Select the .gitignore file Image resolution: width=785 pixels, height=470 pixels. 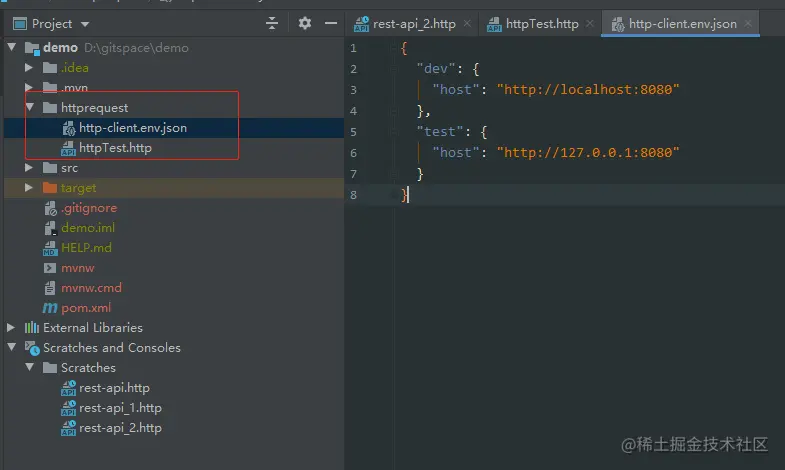click(89, 208)
